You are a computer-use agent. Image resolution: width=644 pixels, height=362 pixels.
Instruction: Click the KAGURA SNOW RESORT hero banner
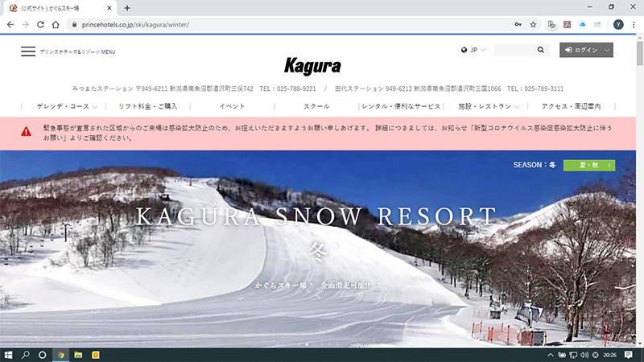pos(317,216)
